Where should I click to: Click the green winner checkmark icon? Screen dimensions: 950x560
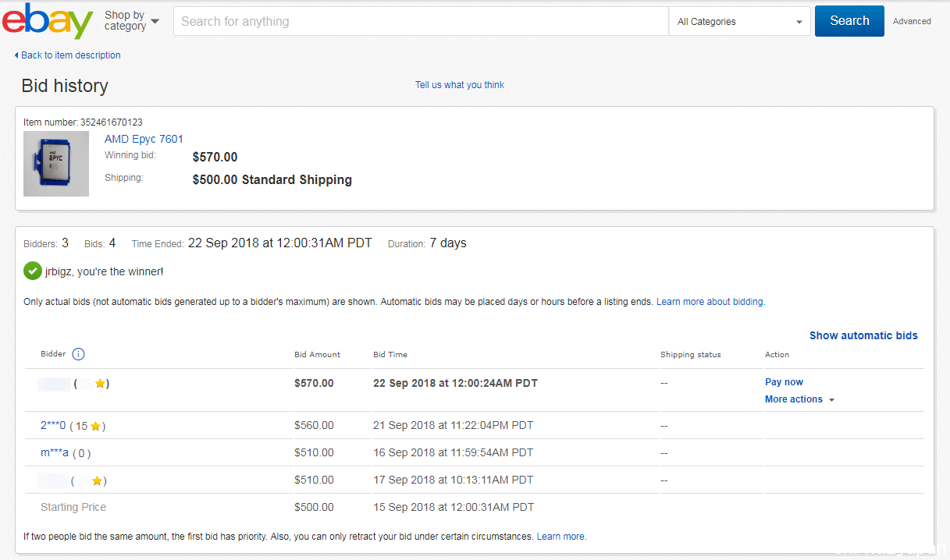coord(32,271)
